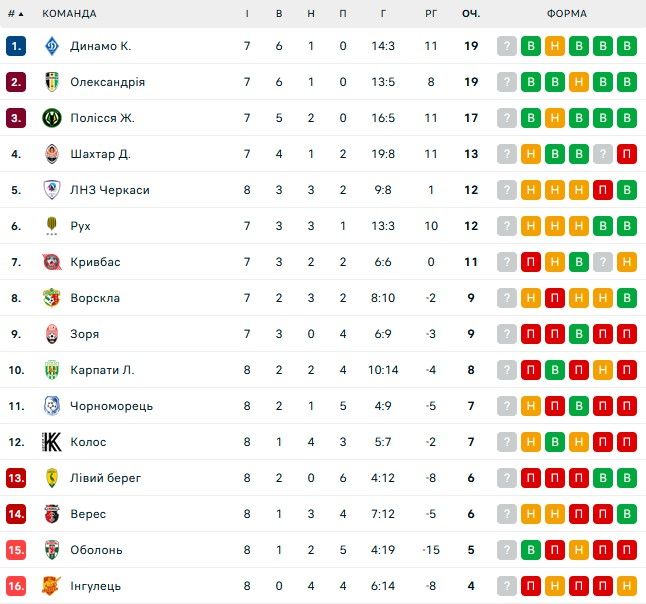
Task: Click Оболонь first green В form badge
Action: (x=531, y=550)
